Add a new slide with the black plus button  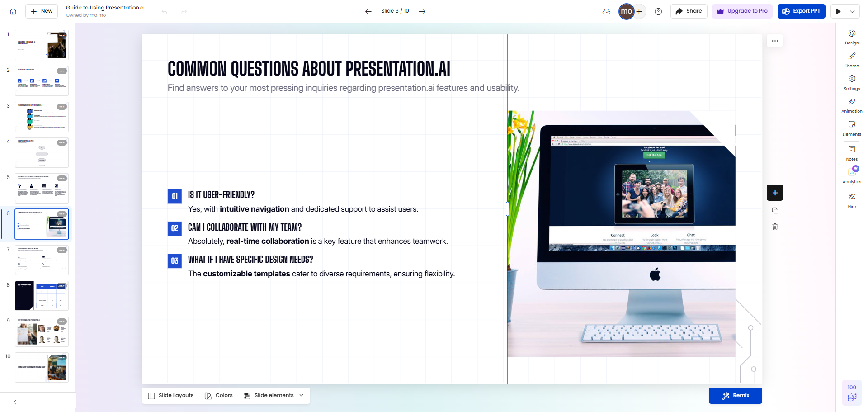point(775,193)
